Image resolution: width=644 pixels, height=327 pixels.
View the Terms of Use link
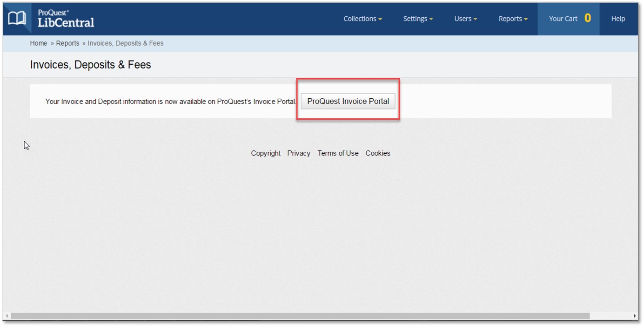(x=338, y=153)
